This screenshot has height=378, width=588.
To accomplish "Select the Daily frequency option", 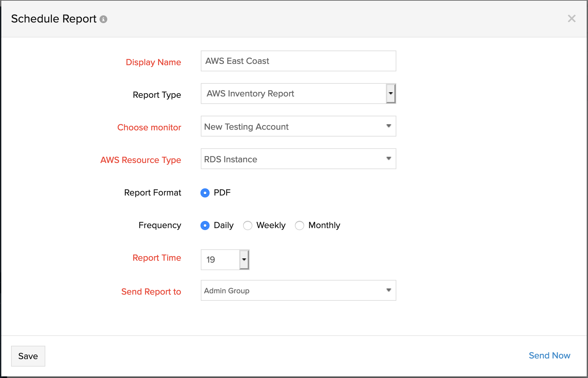I will tap(205, 225).
